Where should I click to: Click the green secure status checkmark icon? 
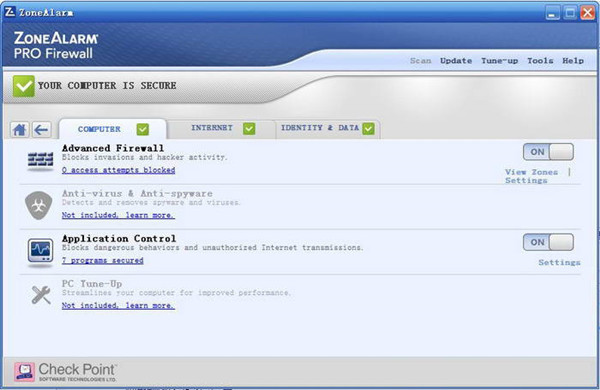click(x=24, y=86)
